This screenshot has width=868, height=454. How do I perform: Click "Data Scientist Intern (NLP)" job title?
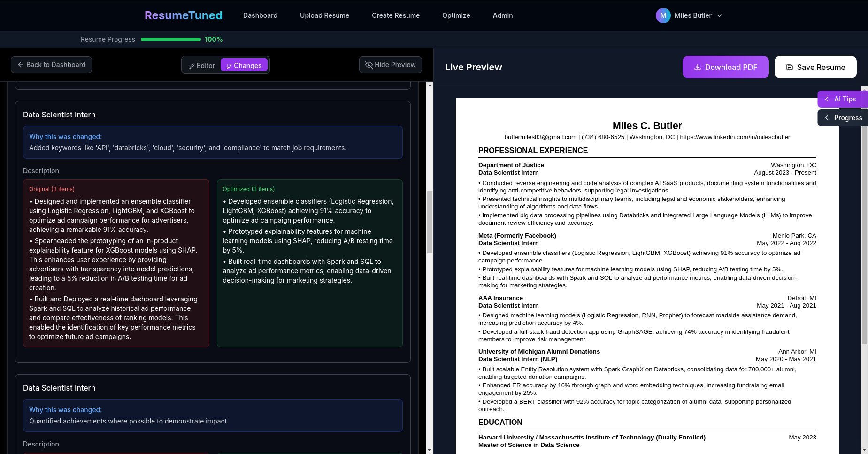coord(518,359)
